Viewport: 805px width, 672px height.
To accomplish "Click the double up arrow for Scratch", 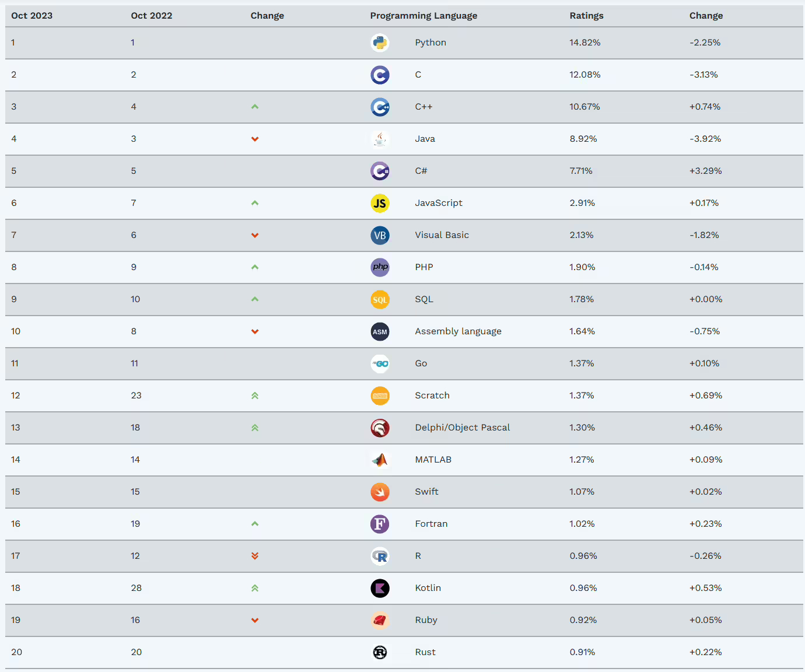I will click(x=255, y=395).
